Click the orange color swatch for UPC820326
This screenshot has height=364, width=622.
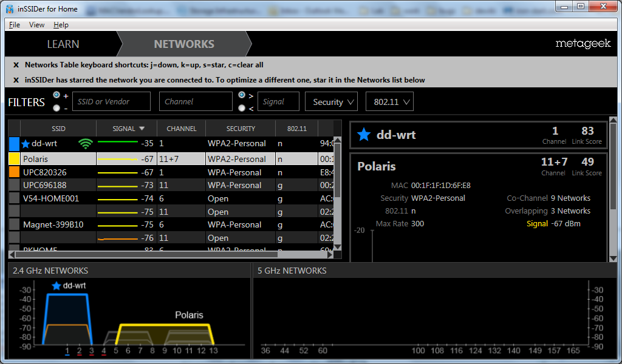[15, 172]
